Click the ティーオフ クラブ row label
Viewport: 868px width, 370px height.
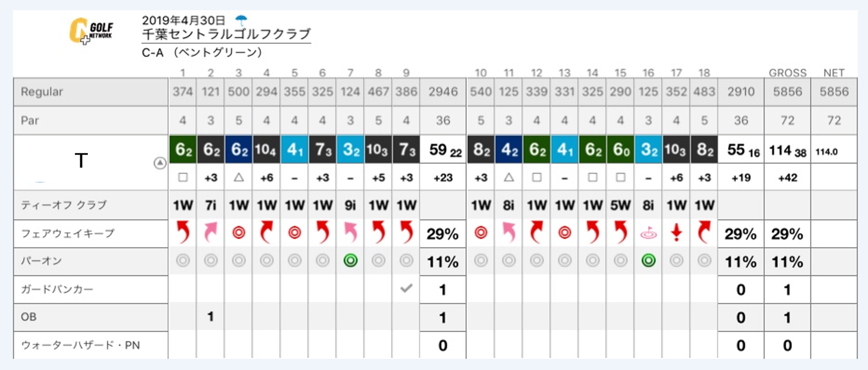64,205
